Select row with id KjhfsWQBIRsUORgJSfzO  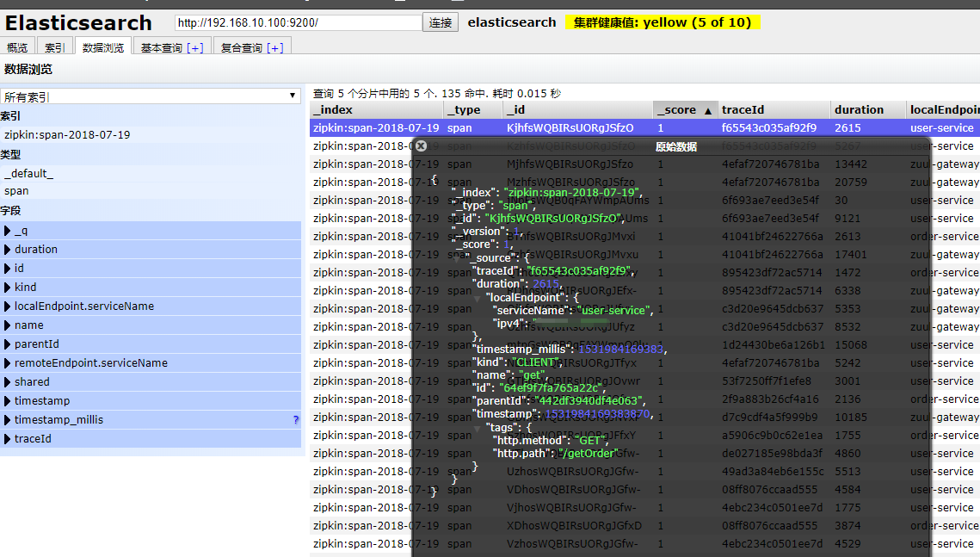pos(645,127)
